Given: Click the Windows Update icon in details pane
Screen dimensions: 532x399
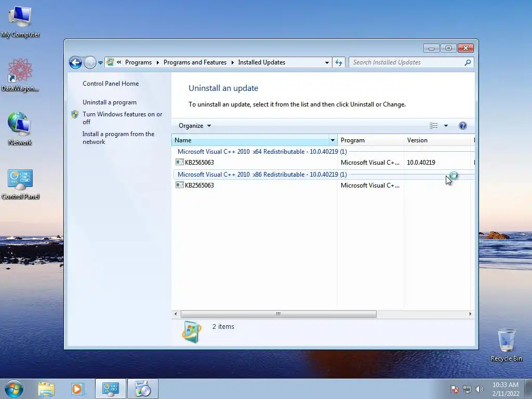Looking at the screenshot, I should [x=191, y=331].
